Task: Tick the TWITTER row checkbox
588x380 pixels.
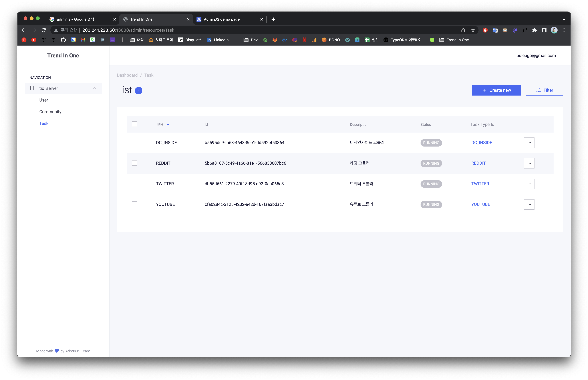Action: [x=134, y=184]
